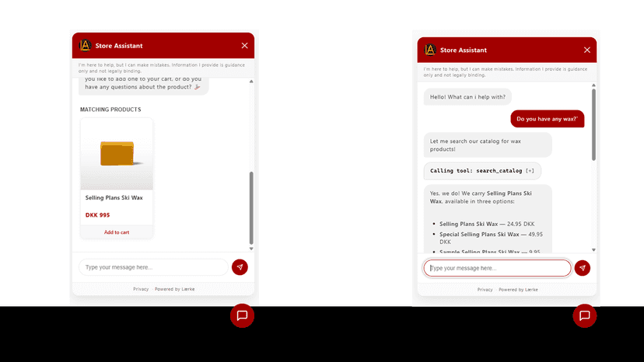Send message in left chat window

click(x=240, y=267)
